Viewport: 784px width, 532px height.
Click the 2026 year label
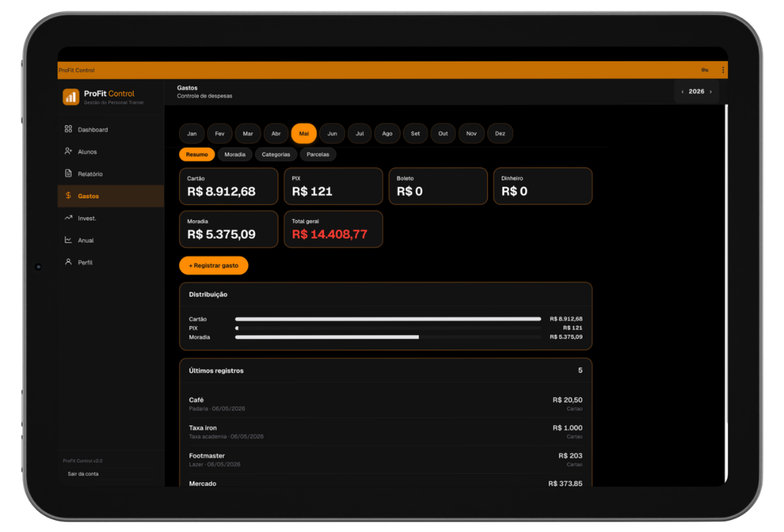(x=696, y=92)
